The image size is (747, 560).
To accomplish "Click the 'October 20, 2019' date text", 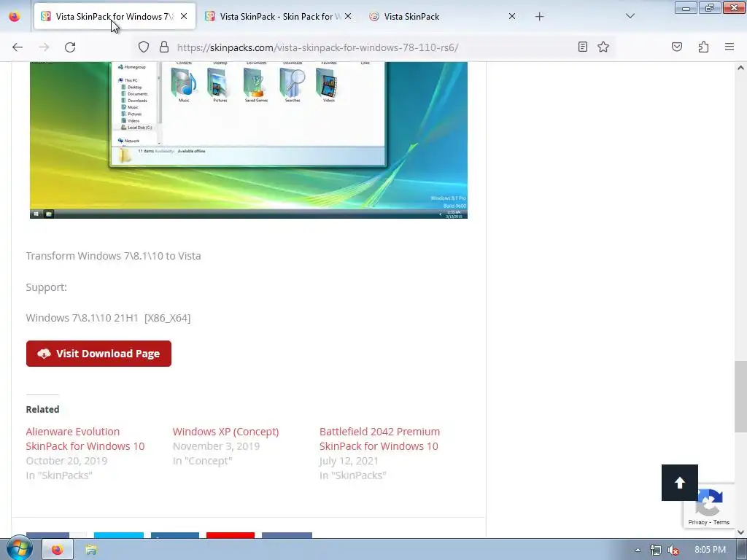I will coord(66,461).
